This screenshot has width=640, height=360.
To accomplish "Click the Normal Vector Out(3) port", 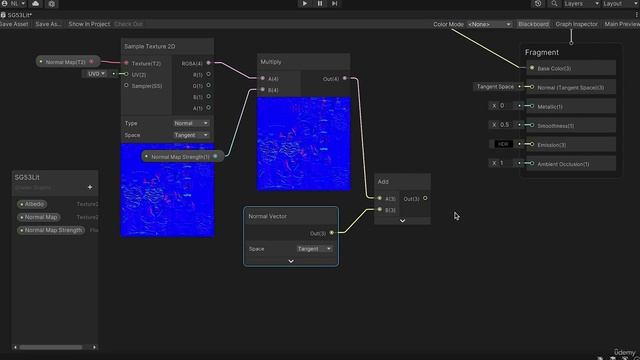I will pyautogui.click(x=331, y=233).
